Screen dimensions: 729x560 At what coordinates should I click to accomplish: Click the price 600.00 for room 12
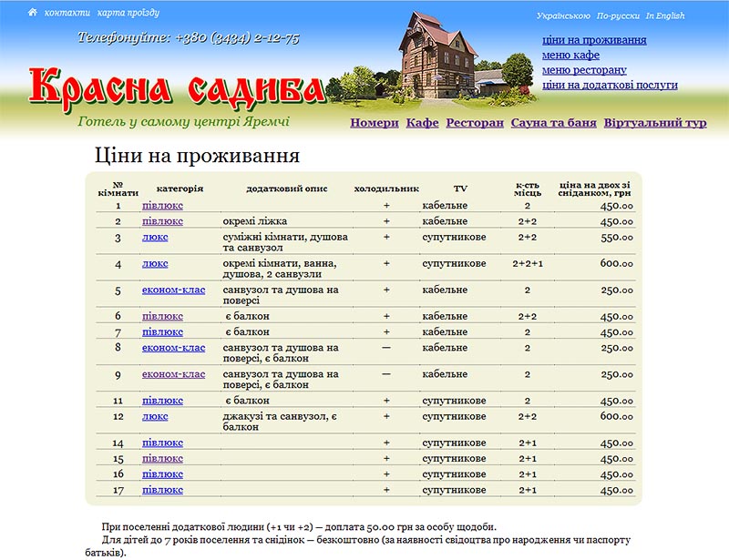pyautogui.click(x=617, y=416)
